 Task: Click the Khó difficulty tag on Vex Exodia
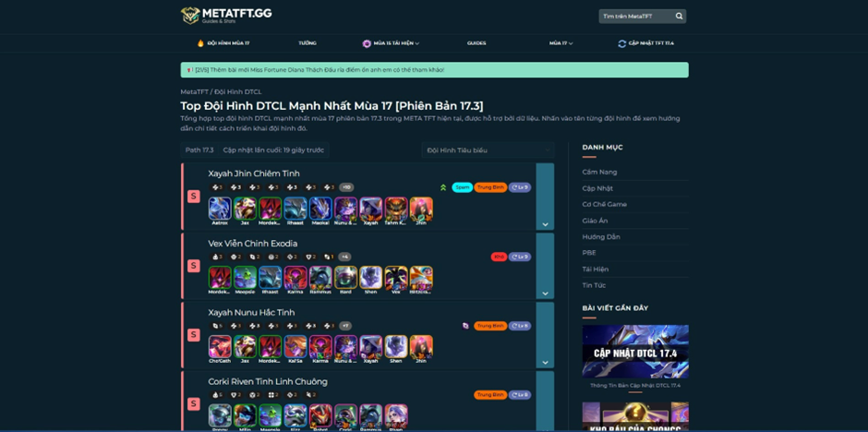[x=499, y=257]
